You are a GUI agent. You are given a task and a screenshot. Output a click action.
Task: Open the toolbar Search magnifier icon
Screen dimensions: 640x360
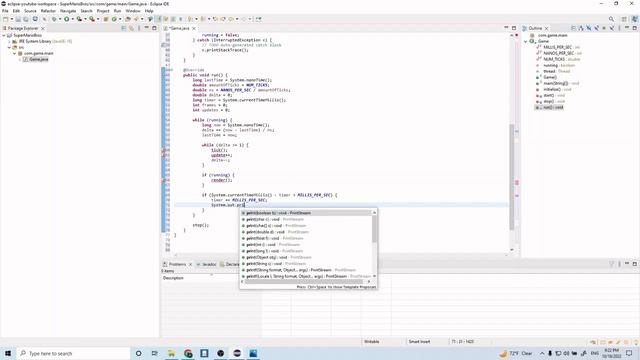click(x=611, y=19)
